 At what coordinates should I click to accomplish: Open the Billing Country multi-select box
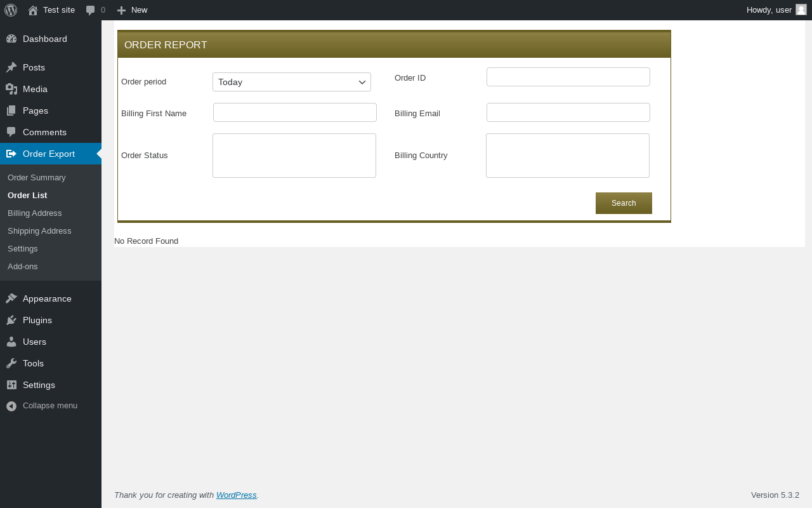pyautogui.click(x=568, y=156)
